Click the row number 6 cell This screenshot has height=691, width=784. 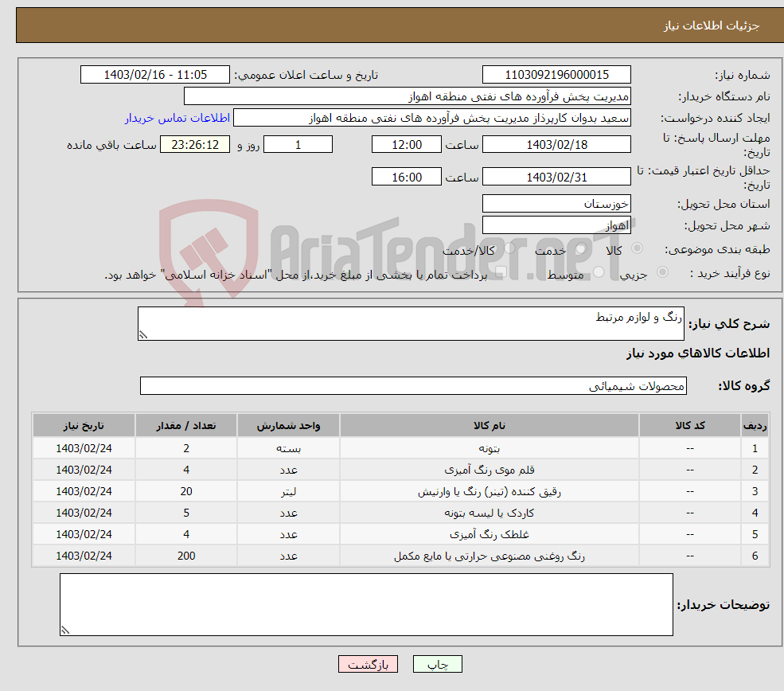click(755, 556)
